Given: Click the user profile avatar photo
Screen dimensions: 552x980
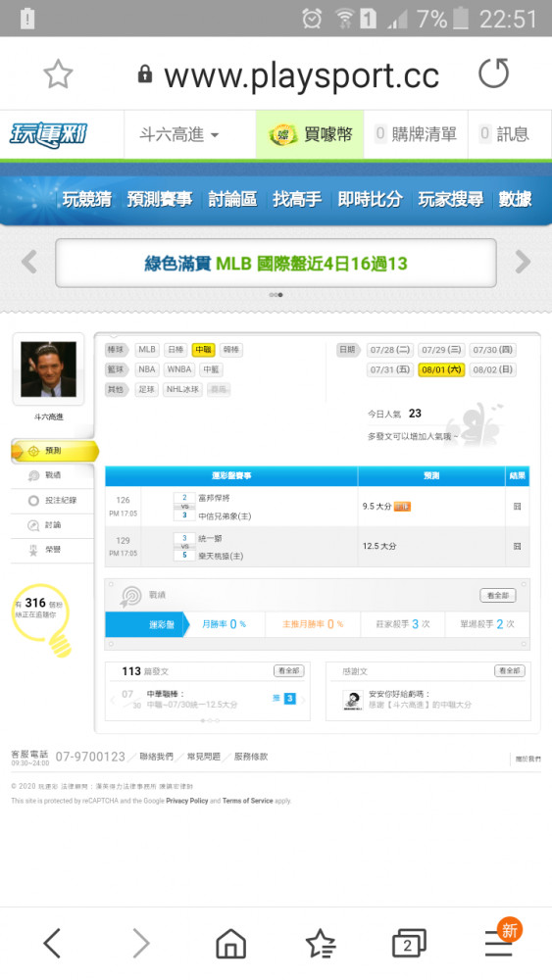Looking at the screenshot, I should [x=49, y=368].
